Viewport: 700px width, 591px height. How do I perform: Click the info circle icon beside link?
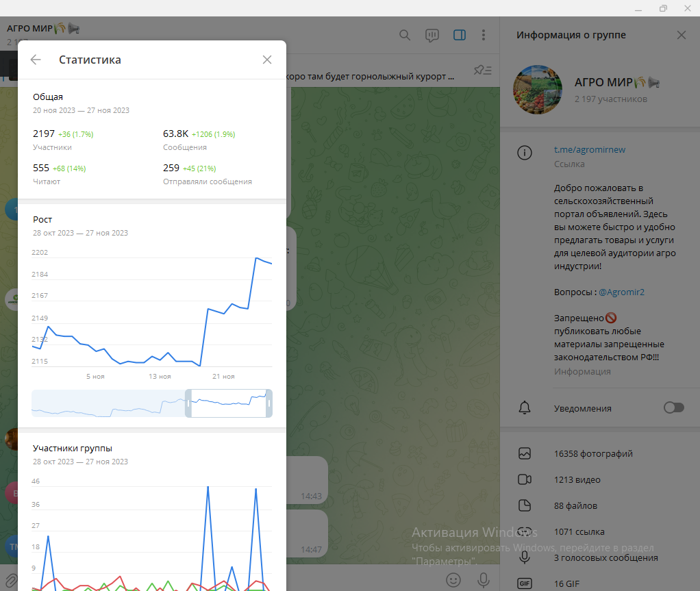pos(525,153)
